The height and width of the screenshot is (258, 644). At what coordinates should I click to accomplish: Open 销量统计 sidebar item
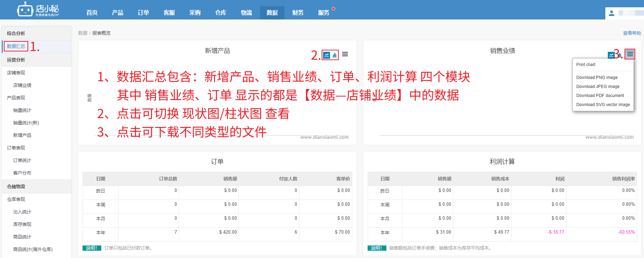22,110
